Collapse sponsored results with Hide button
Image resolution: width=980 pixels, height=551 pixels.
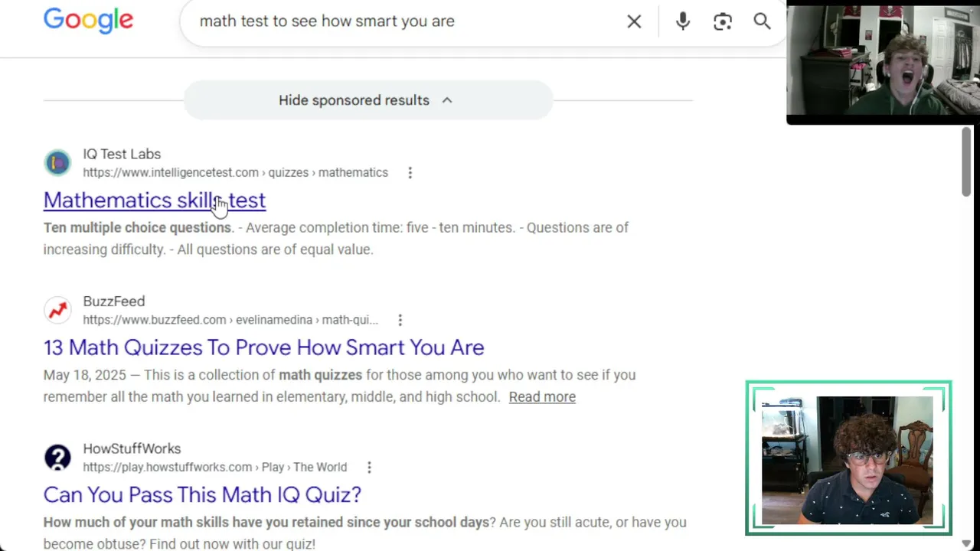(367, 100)
